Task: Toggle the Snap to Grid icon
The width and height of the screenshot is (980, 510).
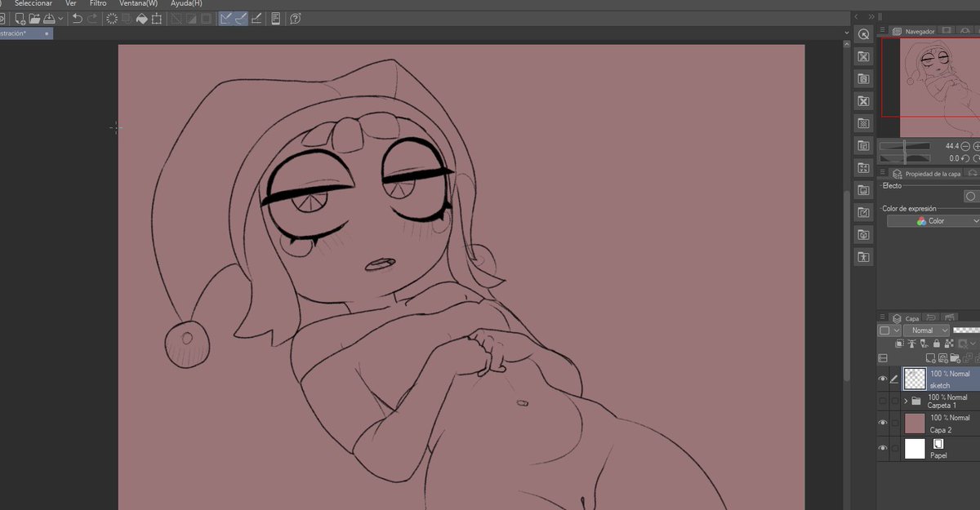Action: [x=256, y=19]
